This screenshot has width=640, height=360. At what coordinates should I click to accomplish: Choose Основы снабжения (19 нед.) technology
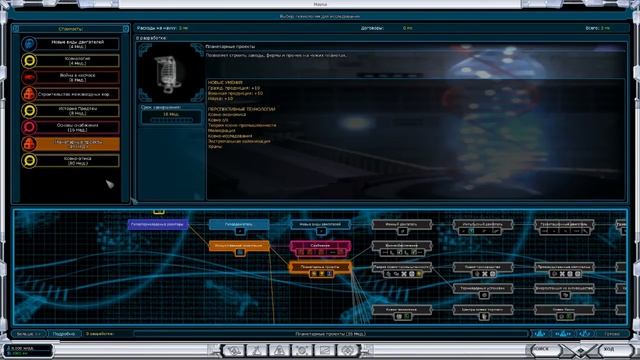pos(78,127)
